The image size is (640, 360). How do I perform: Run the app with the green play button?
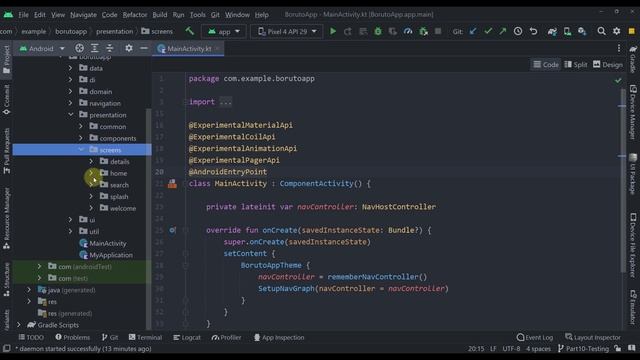click(x=333, y=31)
